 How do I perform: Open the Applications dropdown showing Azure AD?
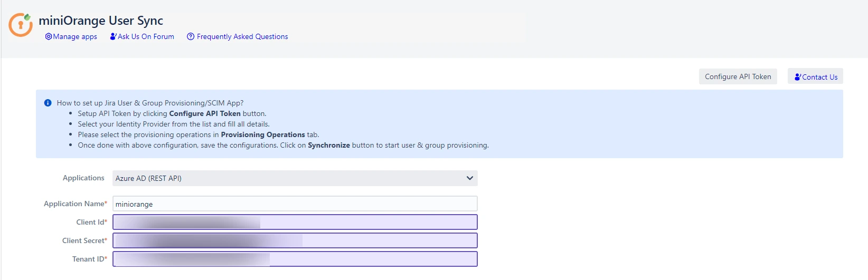(295, 178)
